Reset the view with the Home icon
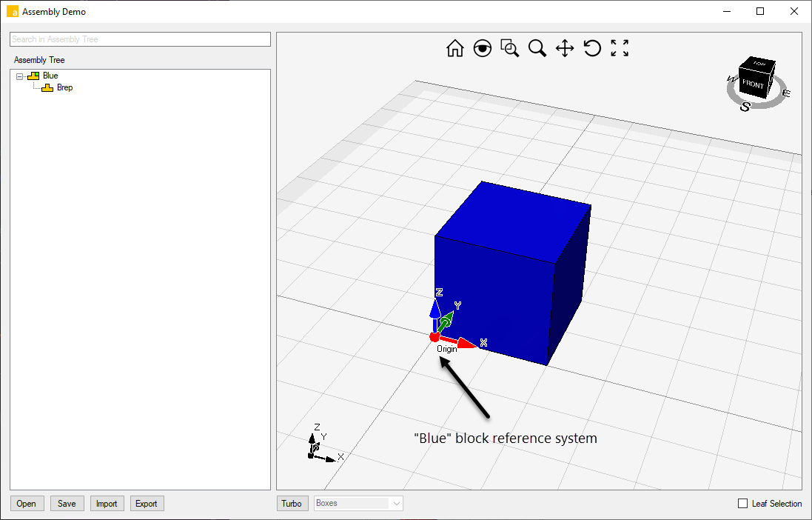Image resolution: width=812 pixels, height=520 pixels. (x=455, y=48)
